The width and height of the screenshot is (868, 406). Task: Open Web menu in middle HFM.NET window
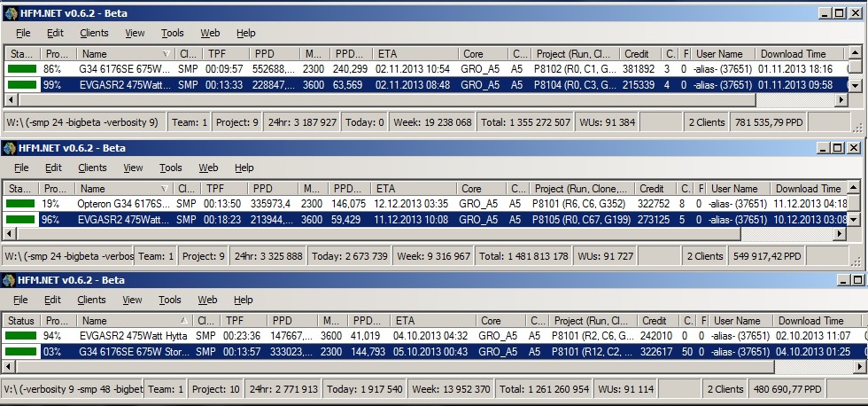(x=208, y=168)
